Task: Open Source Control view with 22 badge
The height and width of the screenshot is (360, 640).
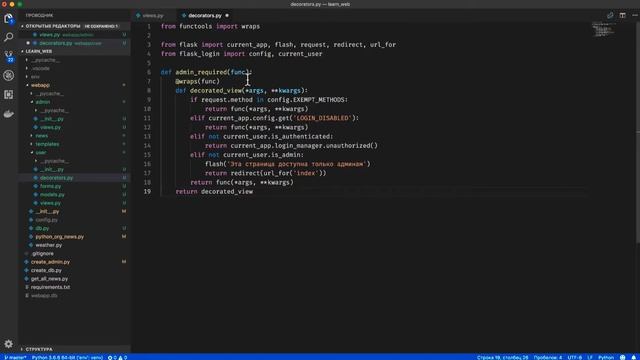Action: (9, 56)
